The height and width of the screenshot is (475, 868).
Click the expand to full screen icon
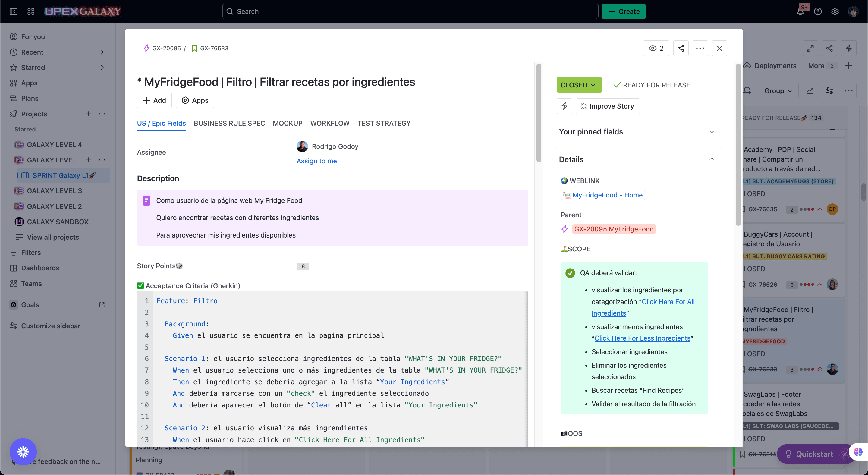[x=810, y=48]
